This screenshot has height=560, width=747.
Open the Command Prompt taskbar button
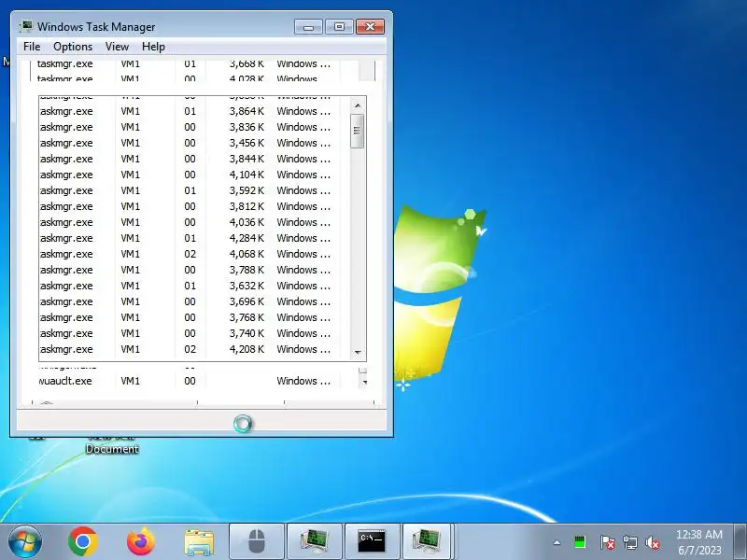(372, 541)
